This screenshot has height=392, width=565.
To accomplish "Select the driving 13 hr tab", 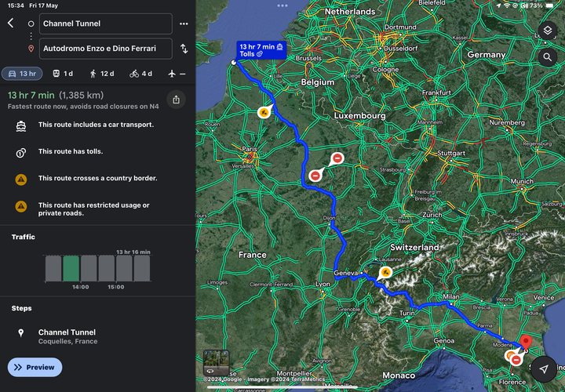I will pyautogui.click(x=22, y=74).
